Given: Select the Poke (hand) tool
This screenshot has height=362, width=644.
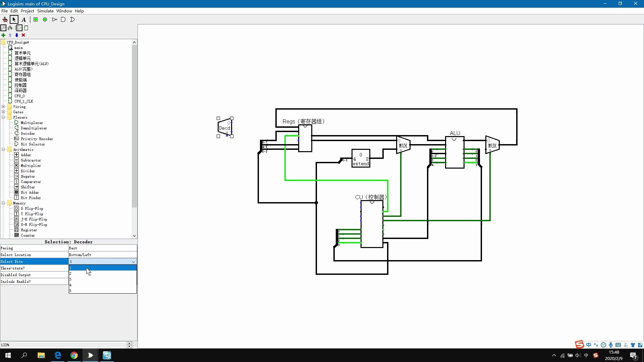Looking at the screenshot, I should 5,19.
